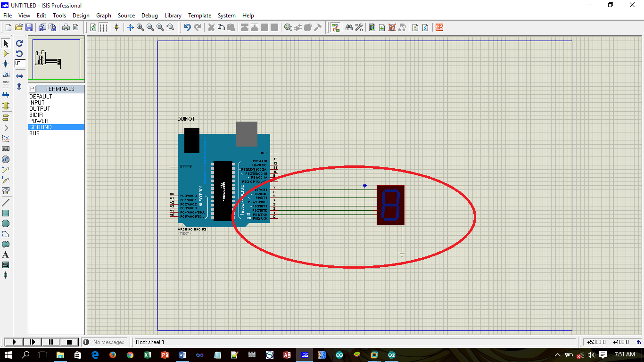
Task: Open the Graph menu
Action: [x=104, y=16]
